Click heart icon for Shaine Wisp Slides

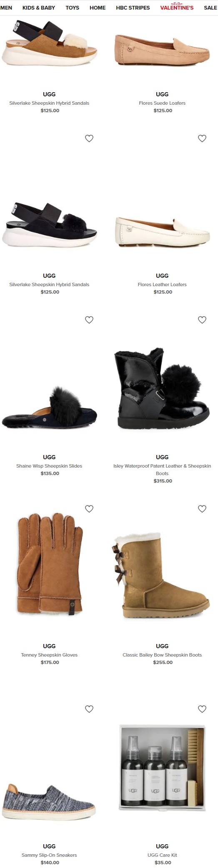coord(89,320)
